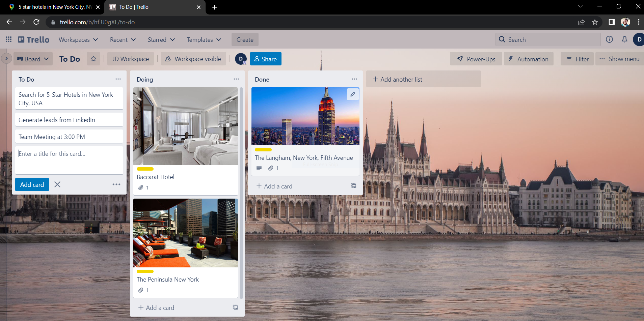
Task: Bookmark this page with star icon
Action: pos(595,22)
